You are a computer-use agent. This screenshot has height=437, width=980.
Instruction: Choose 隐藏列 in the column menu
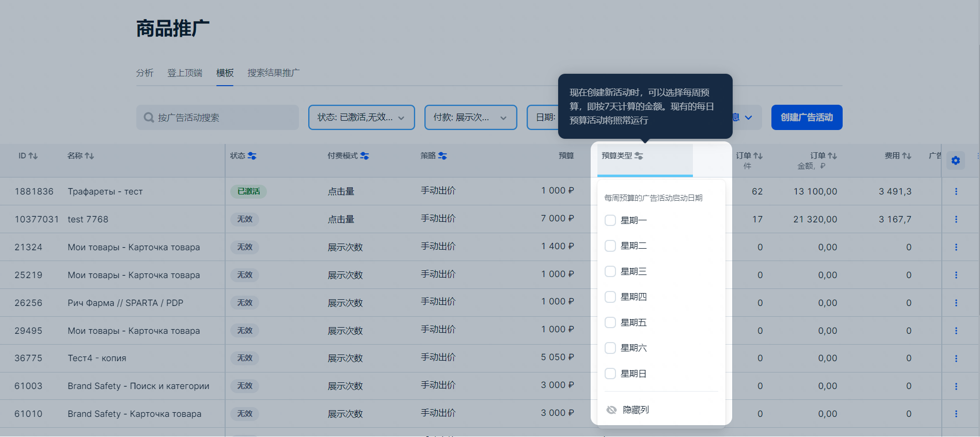pyautogui.click(x=636, y=410)
